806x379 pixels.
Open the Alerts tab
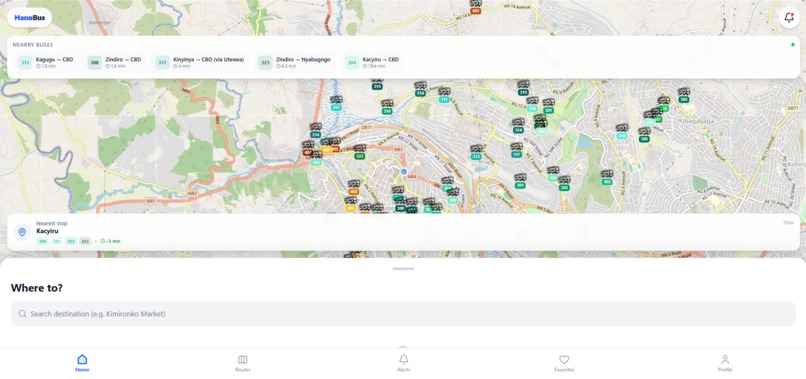(x=404, y=363)
